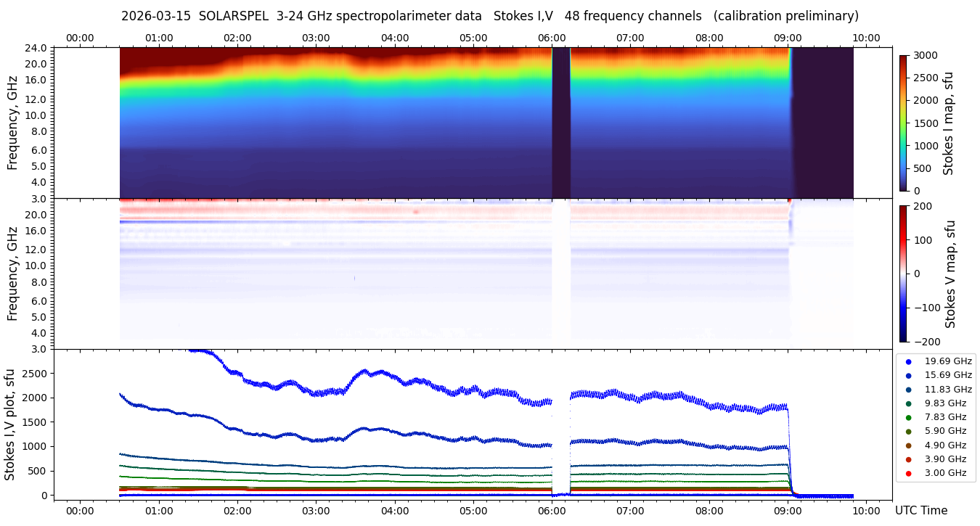Click the 11.83 GHz legend marker dot
980x526 pixels.
click(908, 389)
